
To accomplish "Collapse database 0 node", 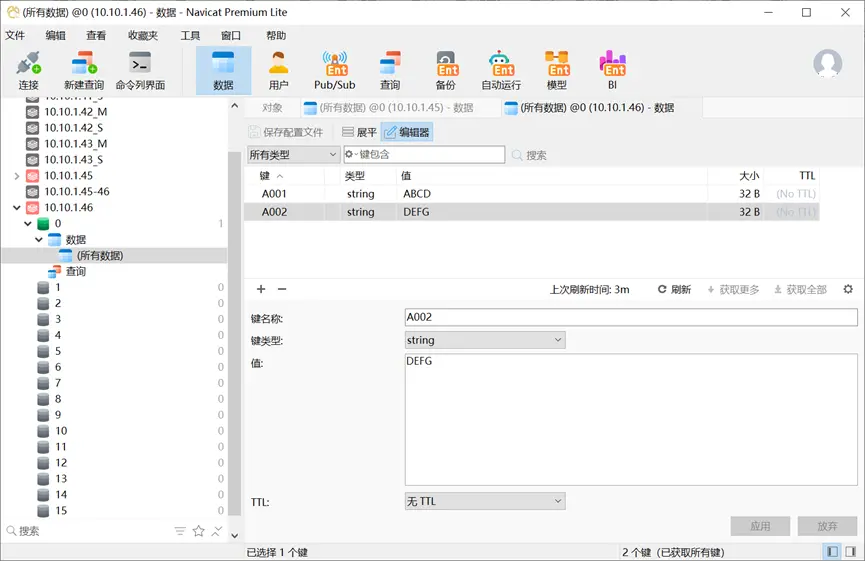I will pos(28,224).
